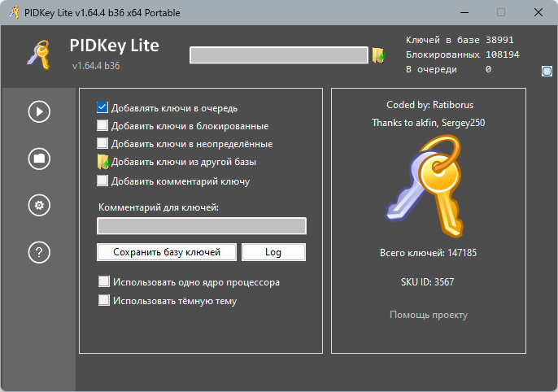The width and height of the screenshot is (558, 392).
Task: Click the "SKU ID: 3567" text
Action: [x=427, y=282]
